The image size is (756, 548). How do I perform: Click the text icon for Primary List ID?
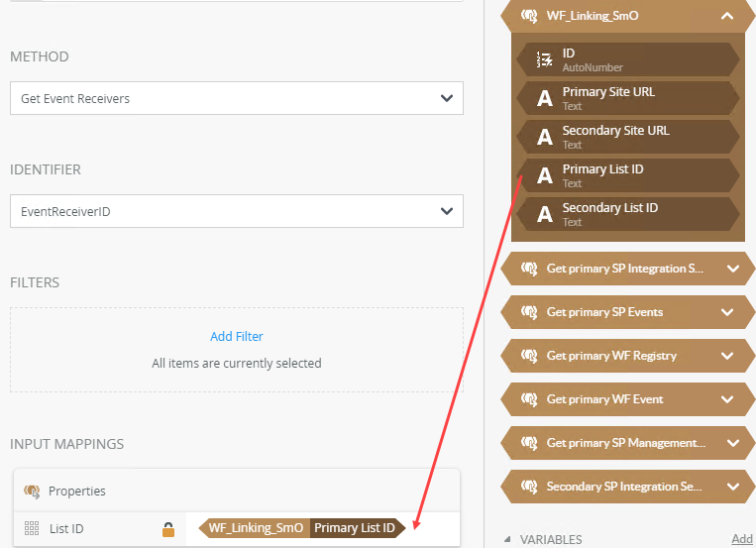coord(544,175)
